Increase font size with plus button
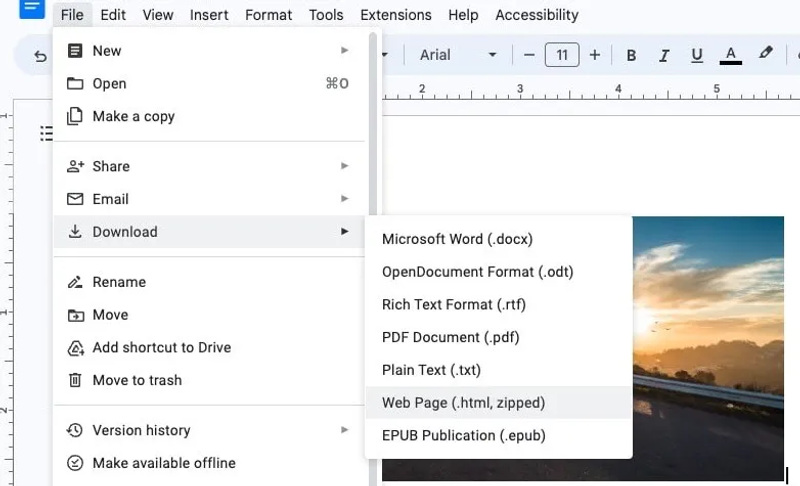Screen dimensions: 800x486 pyautogui.click(x=595, y=55)
